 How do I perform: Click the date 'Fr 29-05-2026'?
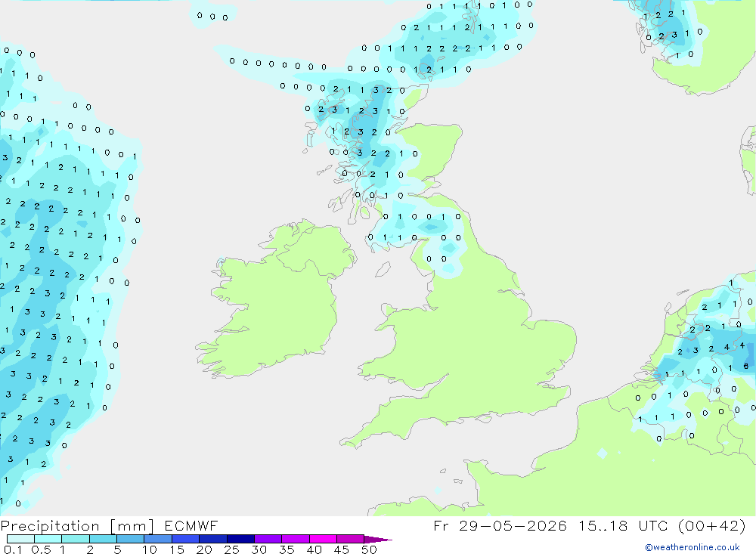[500, 525]
